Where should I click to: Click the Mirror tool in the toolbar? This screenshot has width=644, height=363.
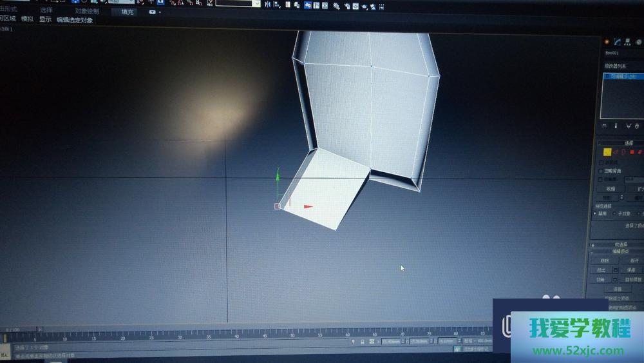[267, 5]
